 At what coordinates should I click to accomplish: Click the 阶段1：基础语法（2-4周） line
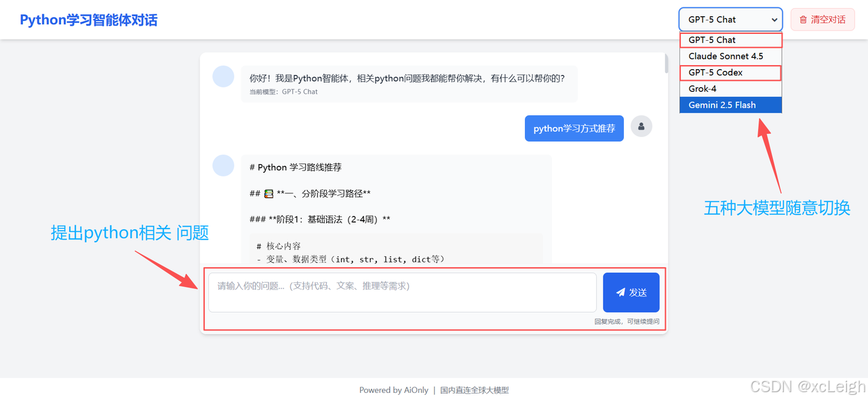[x=320, y=219]
